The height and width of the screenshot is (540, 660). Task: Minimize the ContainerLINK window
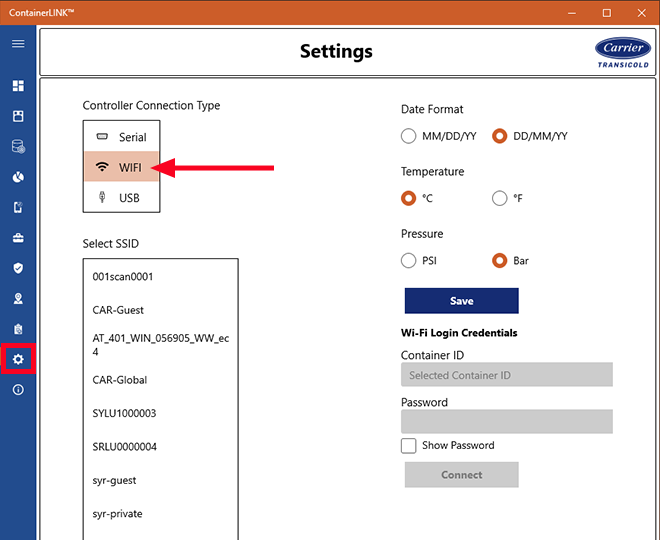pyautogui.click(x=572, y=13)
